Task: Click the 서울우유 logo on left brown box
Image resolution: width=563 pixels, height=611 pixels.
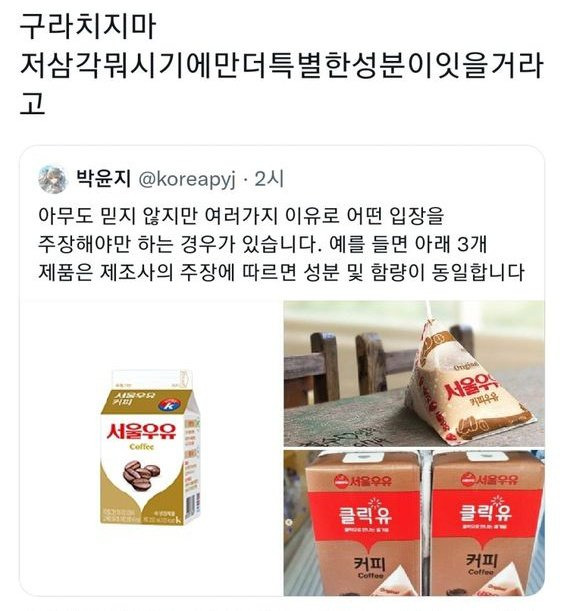Action: (x=362, y=480)
